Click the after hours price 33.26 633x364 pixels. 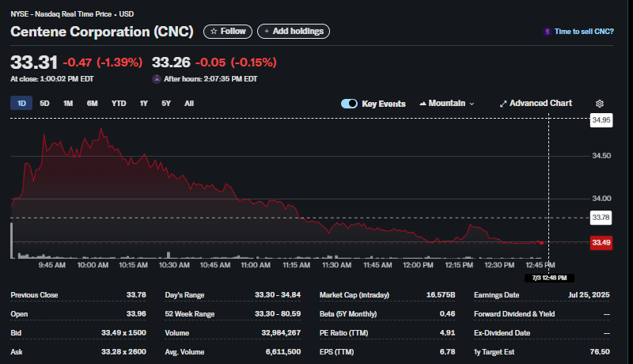[171, 63]
